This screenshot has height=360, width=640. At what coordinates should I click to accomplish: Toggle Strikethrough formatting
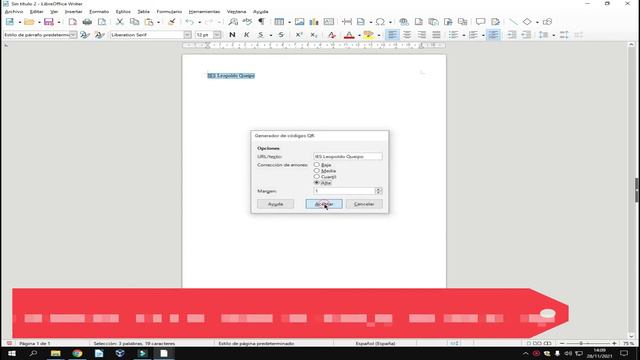(281, 35)
